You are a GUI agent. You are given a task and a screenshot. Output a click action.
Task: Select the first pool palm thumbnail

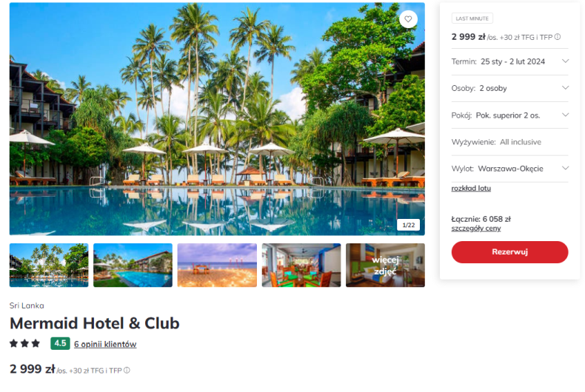(x=49, y=266)
